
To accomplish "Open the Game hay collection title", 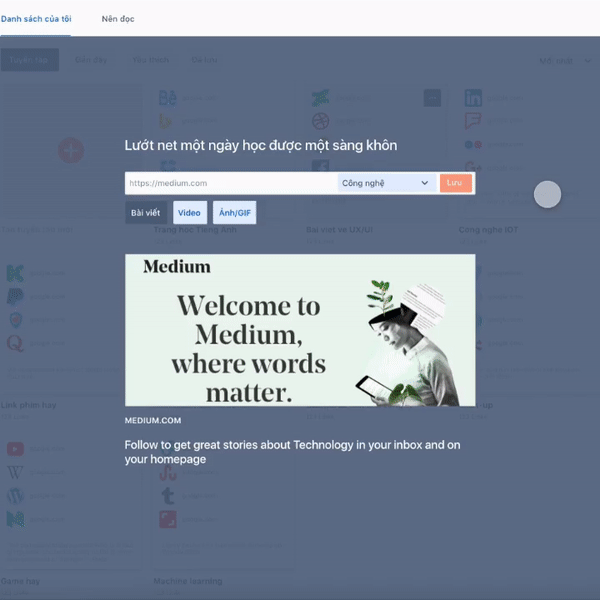I will click(20, 581).
